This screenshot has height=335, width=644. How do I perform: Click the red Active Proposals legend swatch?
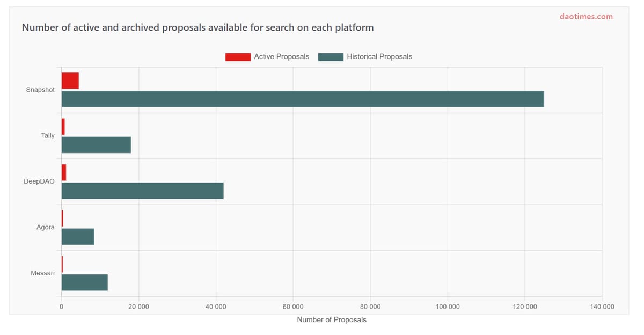(238, 57)
